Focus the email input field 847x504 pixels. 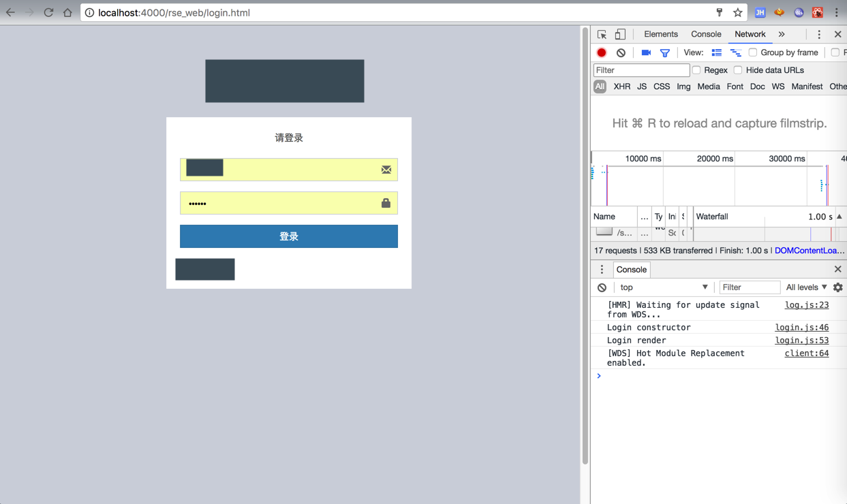tap(289, 170)
